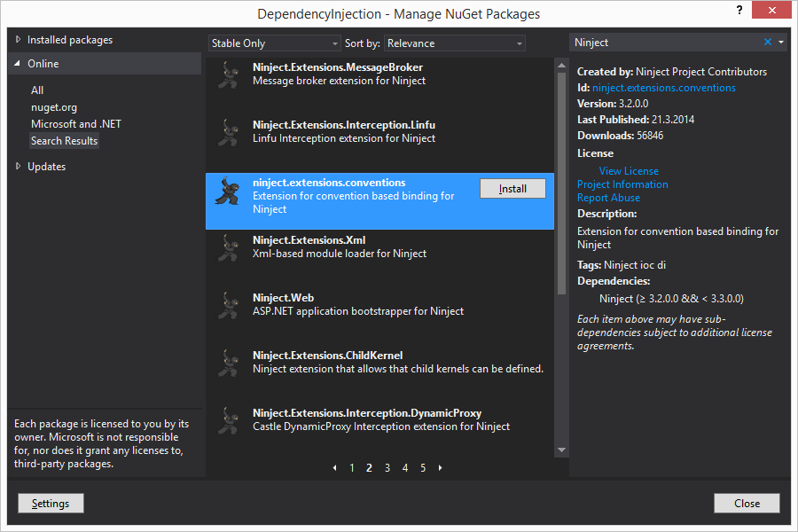Select the nuget.org source

click(54, 107)
